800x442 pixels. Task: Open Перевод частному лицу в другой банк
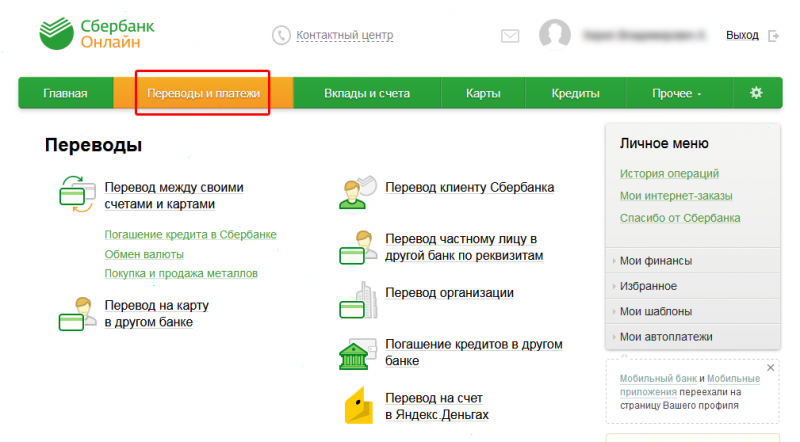pos(464,247)
